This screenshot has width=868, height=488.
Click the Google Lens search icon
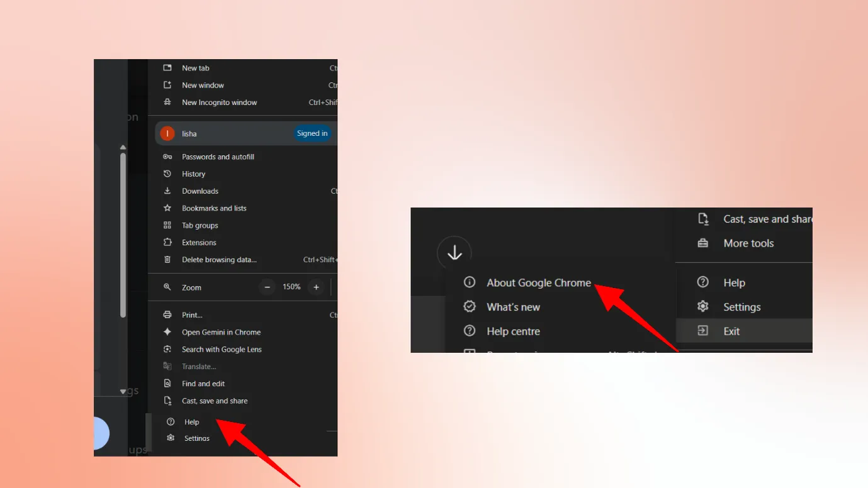167,349
